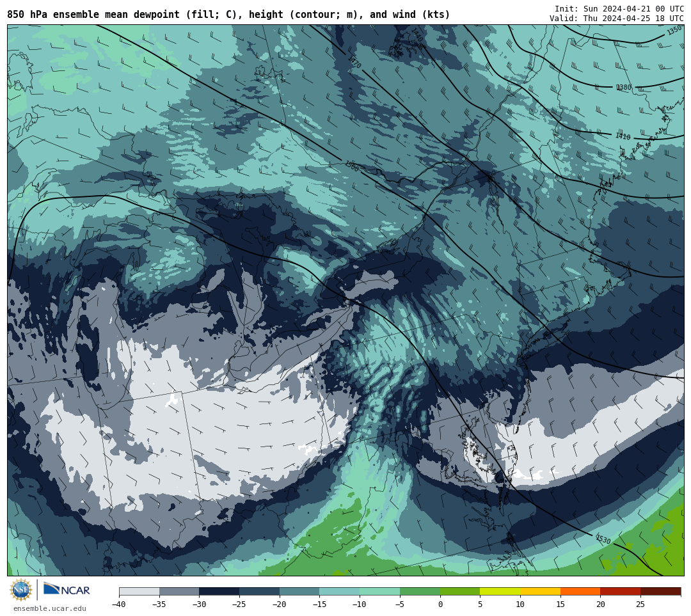Screen dimensions: 691x616
Task: Click the 1530 height contour label
Action: [x=603, y=539]
